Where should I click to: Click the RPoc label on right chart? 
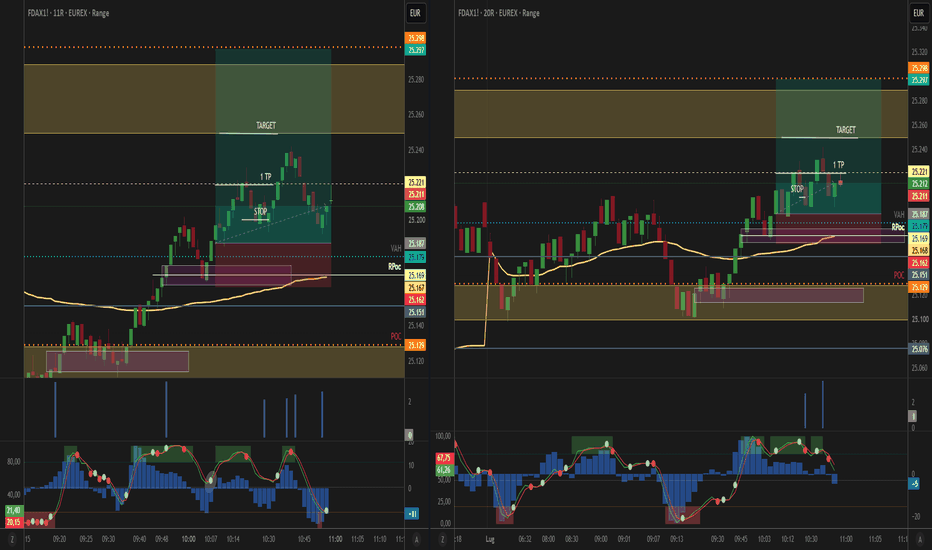[898, 227]
